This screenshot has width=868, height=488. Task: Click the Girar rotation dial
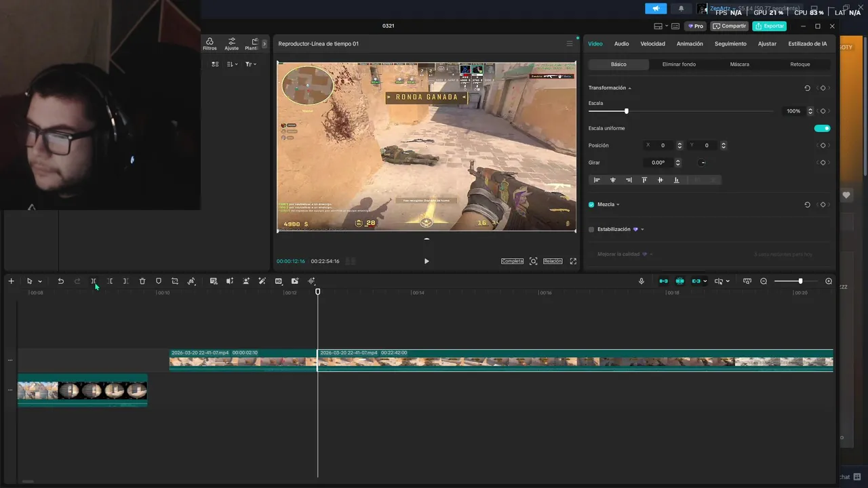pyautogui.click(x=703, y=163)
